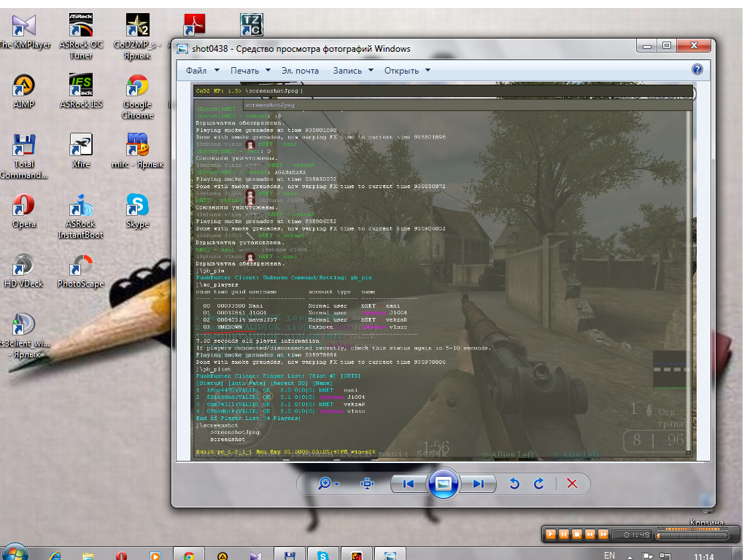Image resolution: width=747 pixels, height=560 pixels.
Task: Switch to Photo Viewer taskbar button
Action: (x=390, y=554)
